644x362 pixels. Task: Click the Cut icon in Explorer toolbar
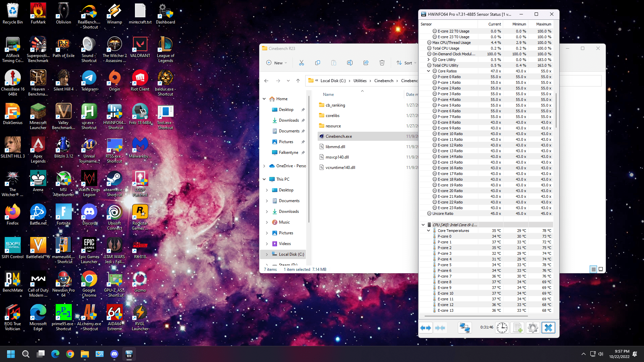301,63
